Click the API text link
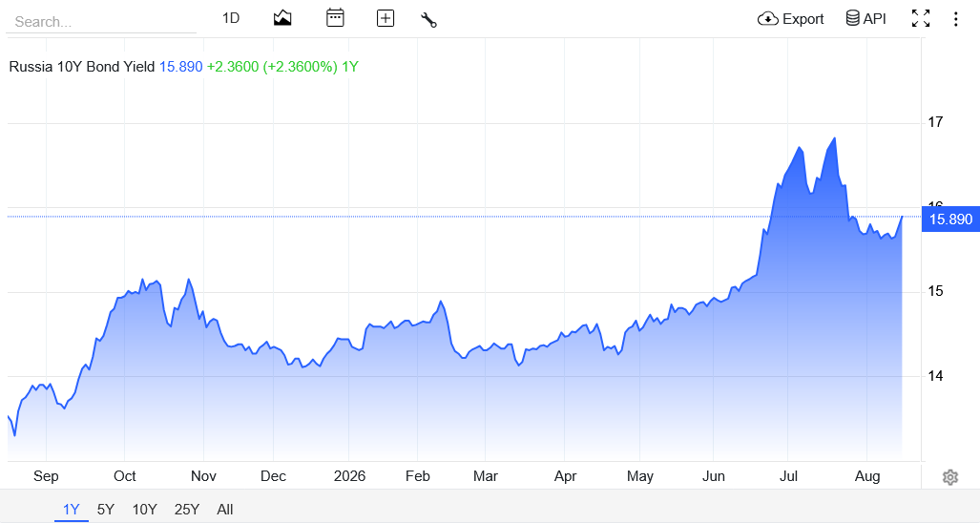 pos(874,19)
